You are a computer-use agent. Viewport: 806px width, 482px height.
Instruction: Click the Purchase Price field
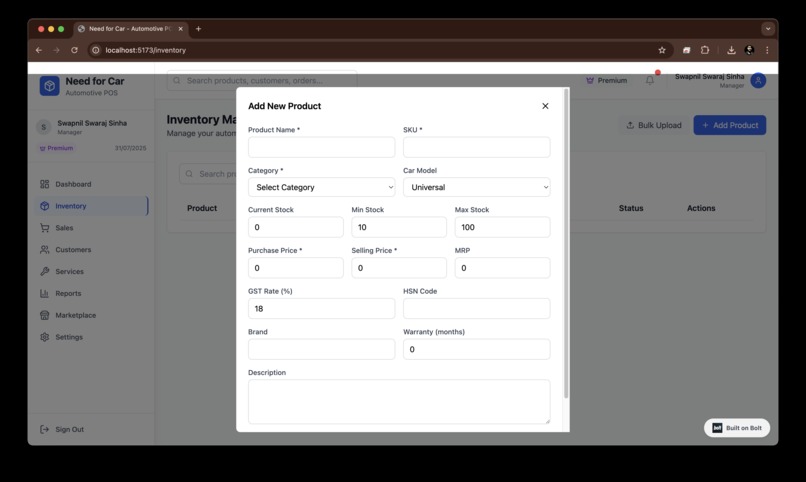296,268
